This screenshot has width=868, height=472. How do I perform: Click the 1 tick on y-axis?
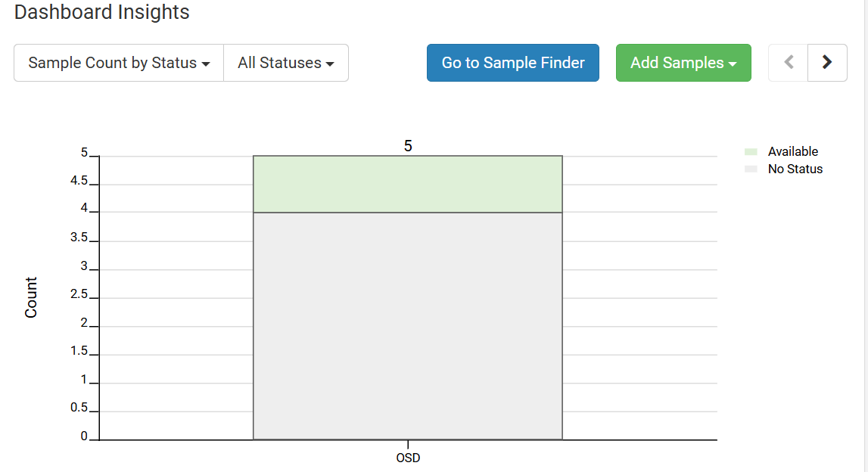[84, 380]
